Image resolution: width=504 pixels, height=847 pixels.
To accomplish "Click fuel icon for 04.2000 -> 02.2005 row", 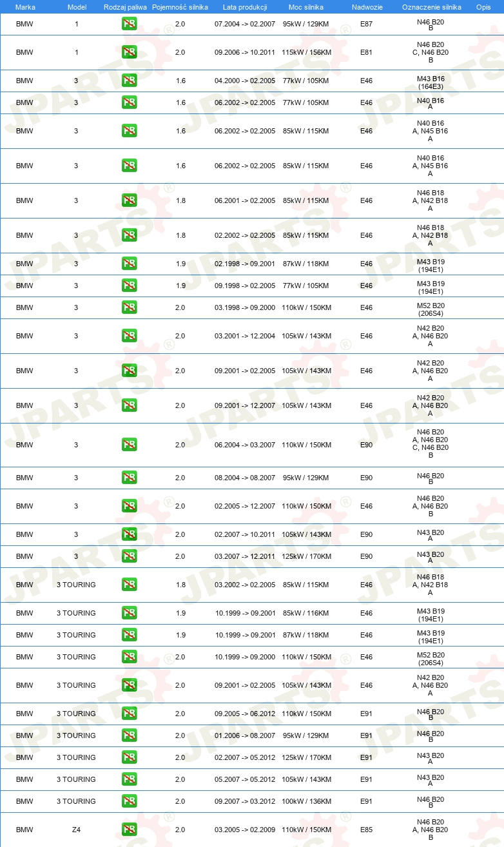I will click(x=129, y=81).
